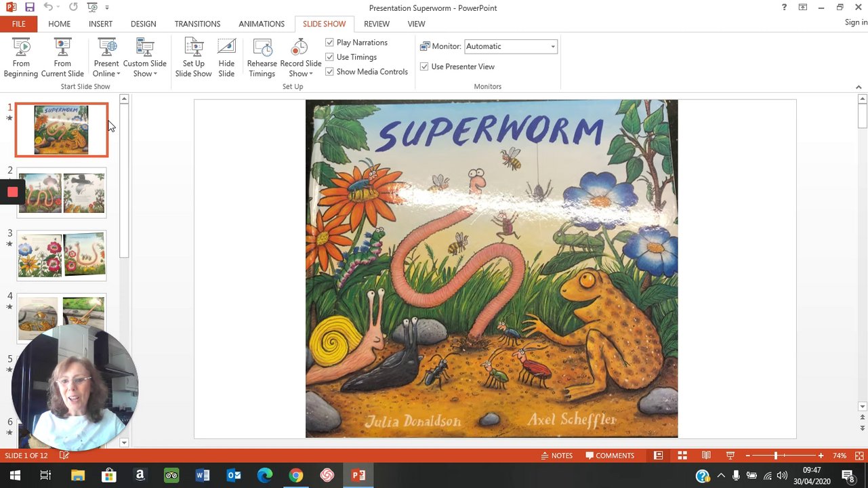This screenshot has height=488, width=868.
Task: Fit slide to current window
Action: [859, 455]
